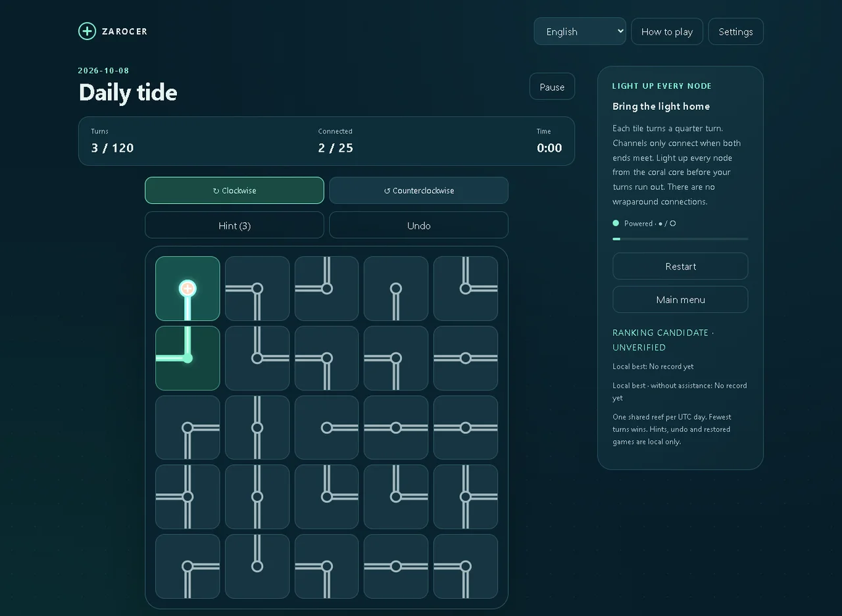Click the Ranking candidate · Unverified label
Image resolution: width=842 pixels, height=616 pixels.
(x=663, y=340)
